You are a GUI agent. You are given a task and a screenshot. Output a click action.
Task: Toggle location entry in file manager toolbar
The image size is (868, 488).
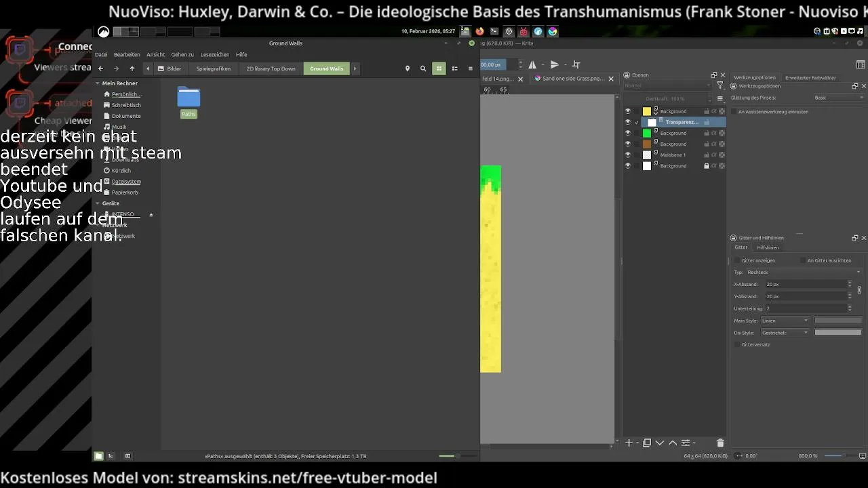point(408,68)
